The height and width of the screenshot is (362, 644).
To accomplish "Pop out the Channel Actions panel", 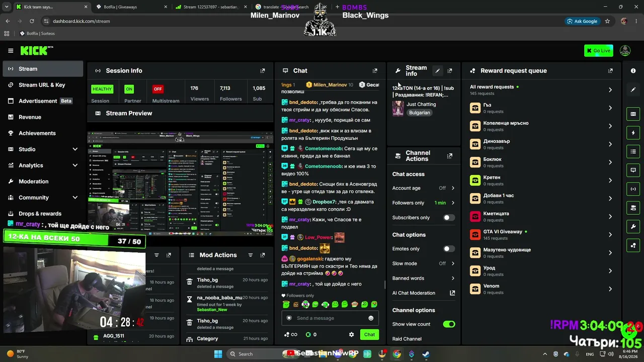I will (x=450, y=156).
